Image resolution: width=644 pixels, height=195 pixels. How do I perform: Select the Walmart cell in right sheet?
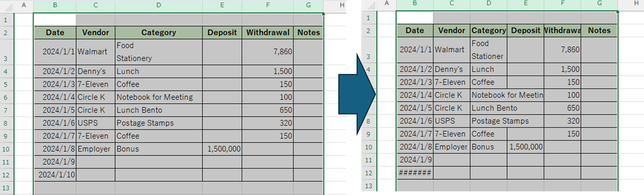452,50
